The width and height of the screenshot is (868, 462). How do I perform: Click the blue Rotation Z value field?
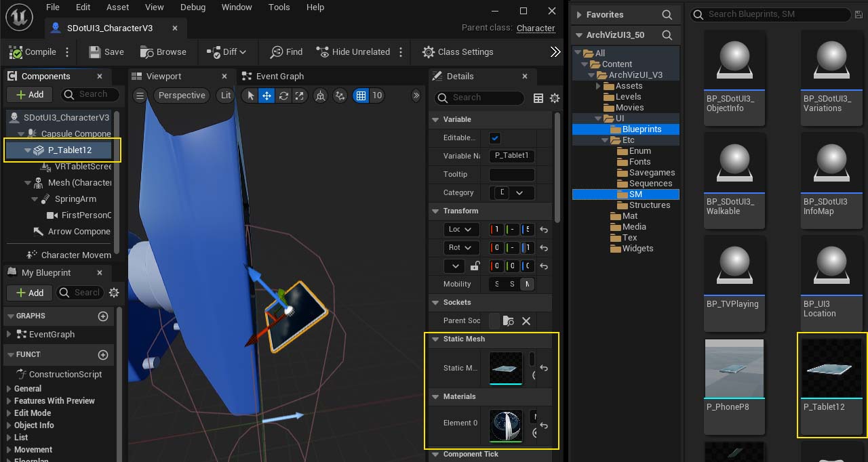coord(528,248)
